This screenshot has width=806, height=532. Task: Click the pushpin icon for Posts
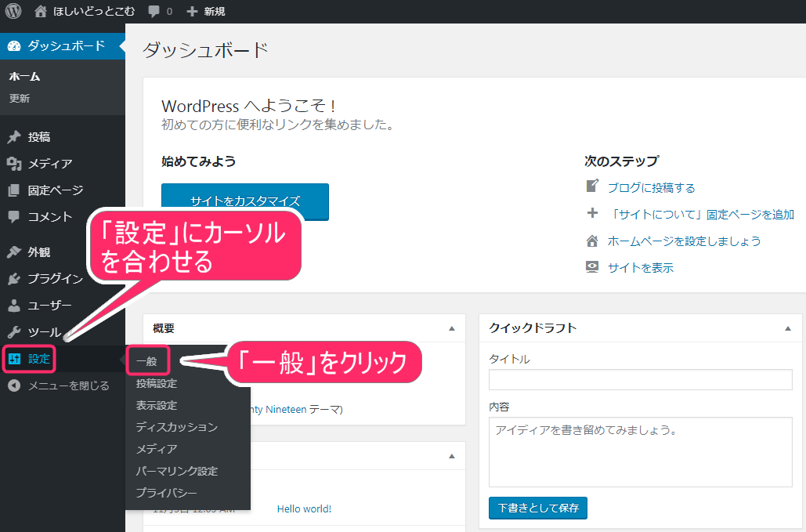(x=14, y=137)
